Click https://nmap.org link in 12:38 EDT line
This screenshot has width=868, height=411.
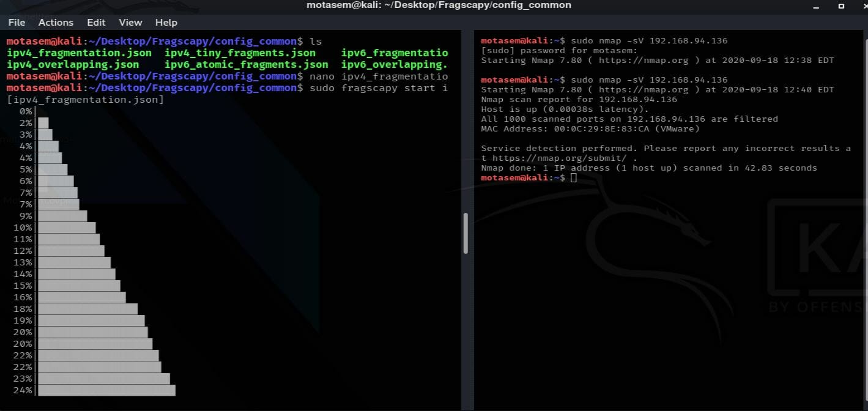coord(643,60)
